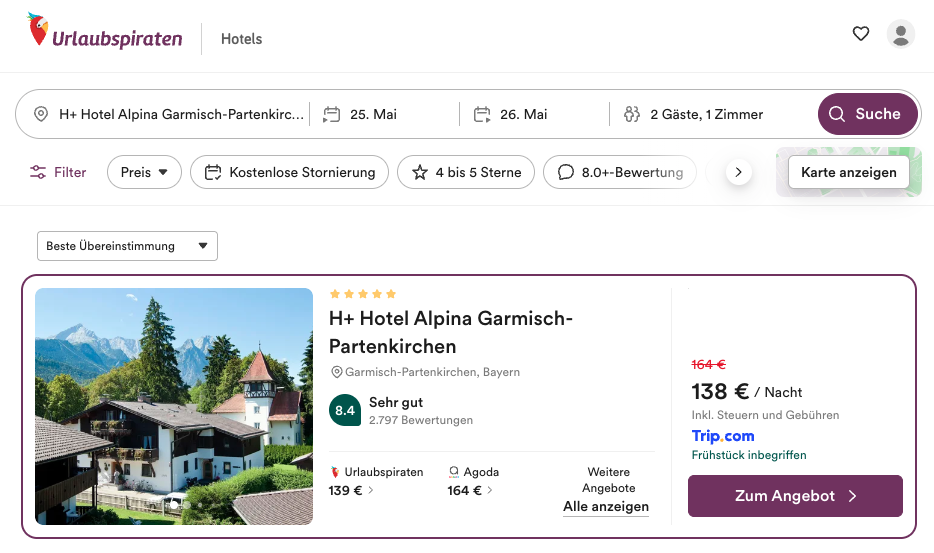Viewport: 934px width, 553px height.
Task: Click the Zum Angebot button
Action: [x=795, y=496]
